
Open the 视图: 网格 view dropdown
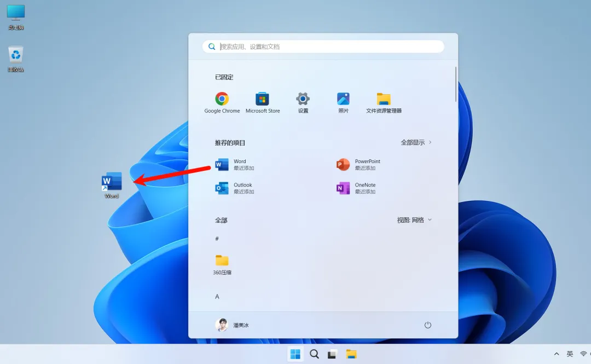(x=414, y=220)
